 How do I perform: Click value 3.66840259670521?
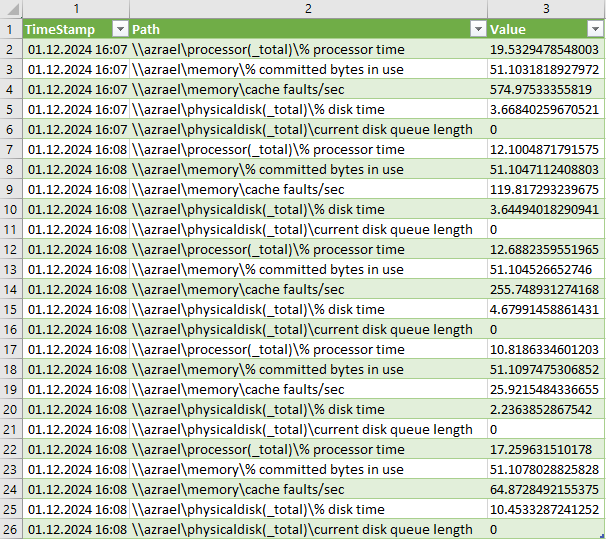pyautogui.click(x=544, y=110)
